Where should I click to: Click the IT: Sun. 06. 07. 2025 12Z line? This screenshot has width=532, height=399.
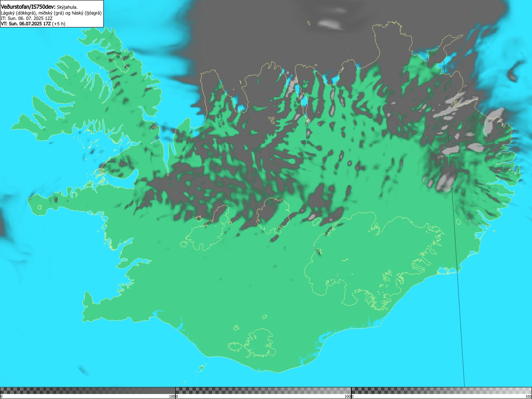click(27, 18)
